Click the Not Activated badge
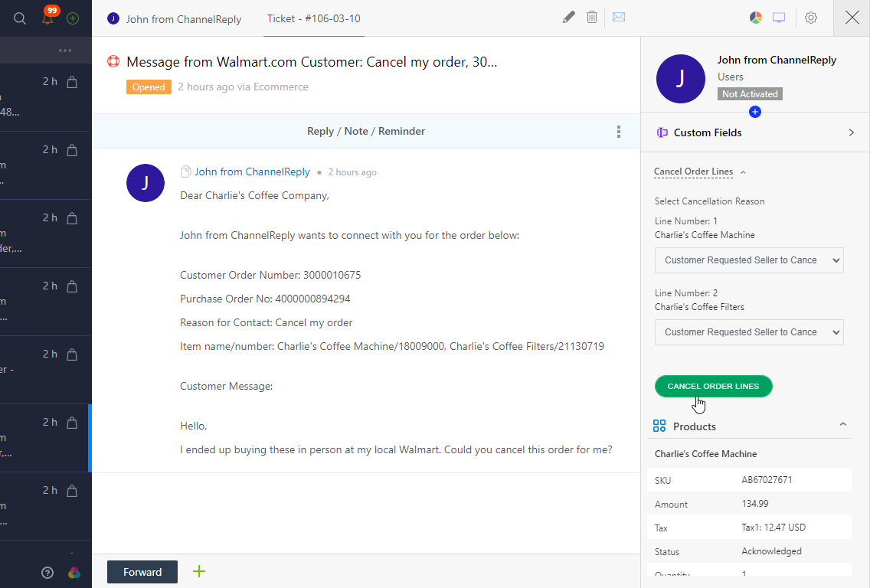The image size is (870, 588). [750, 94]
